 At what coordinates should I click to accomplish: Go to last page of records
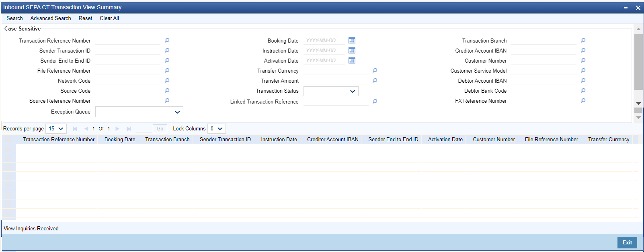[129, 129]
